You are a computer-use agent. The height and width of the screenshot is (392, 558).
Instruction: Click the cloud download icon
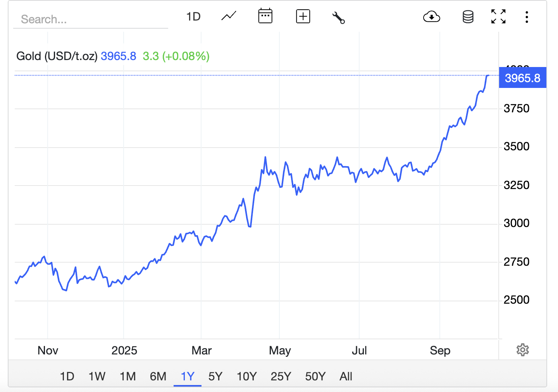pyautogui.click(x=431, y=17)
